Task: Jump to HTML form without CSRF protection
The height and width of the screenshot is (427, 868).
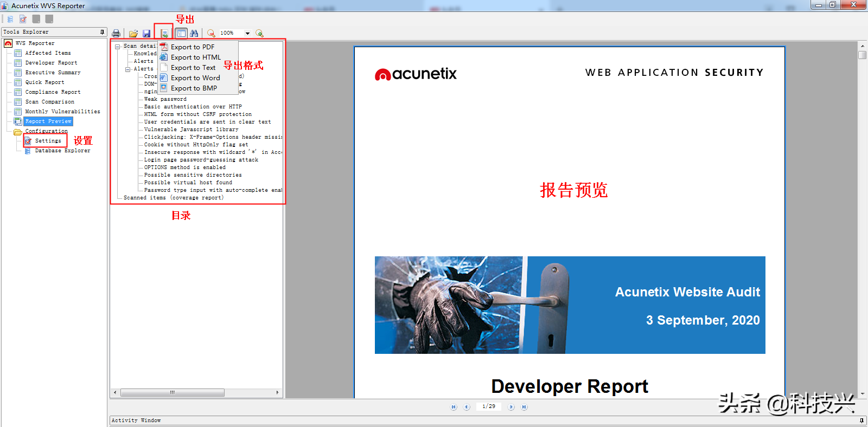Action: pyautogui.click(x=197, y=114)
